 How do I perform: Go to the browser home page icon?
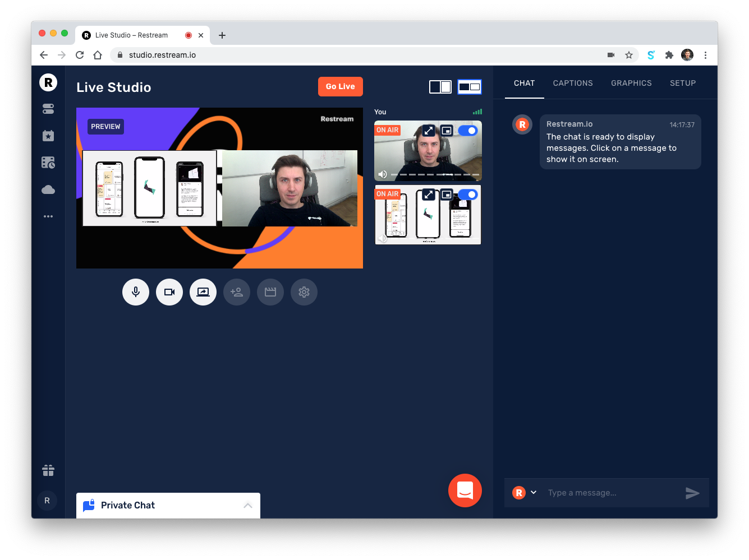pyautogui.click(x=98, y=55)
